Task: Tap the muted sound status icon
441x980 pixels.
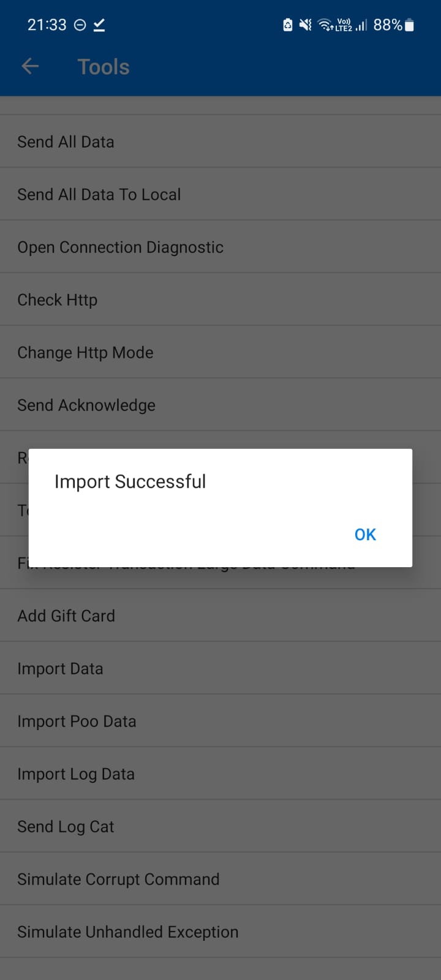Action: tap(305, 25)
